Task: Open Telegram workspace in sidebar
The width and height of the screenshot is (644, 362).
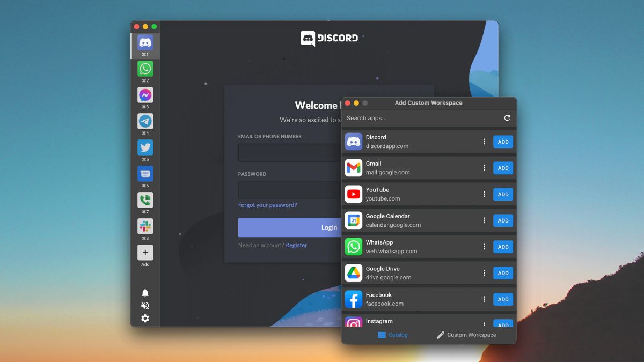Action: click(x=145, y=121)
